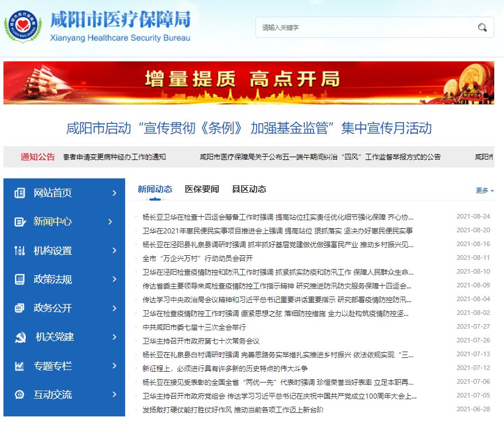Click the 新闻中心 sidebar icon
504x421 pixels.
click(20, 221)
